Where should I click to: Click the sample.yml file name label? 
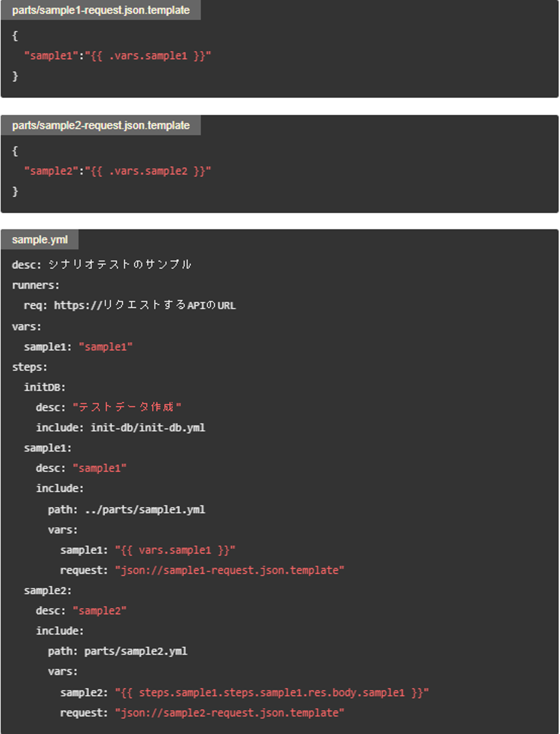click(40, 240)
